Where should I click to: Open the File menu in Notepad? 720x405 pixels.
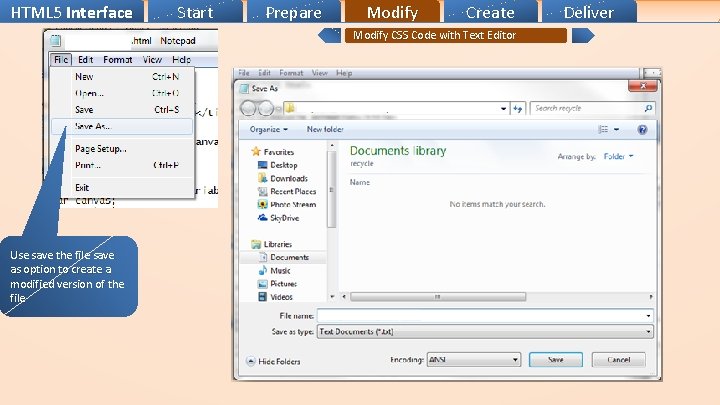(61, 60)
